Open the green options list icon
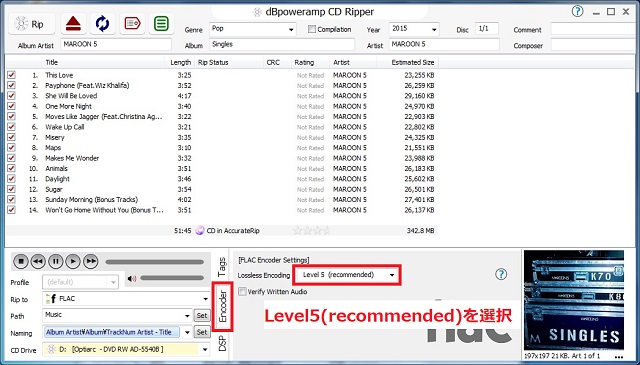 162,24
